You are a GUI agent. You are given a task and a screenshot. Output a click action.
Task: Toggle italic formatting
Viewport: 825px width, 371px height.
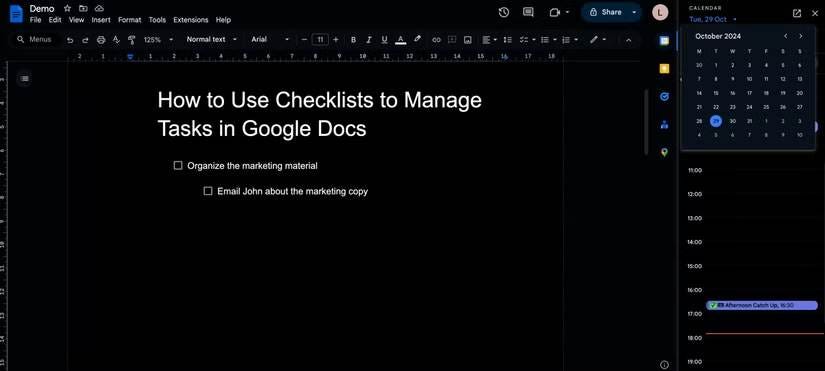(369, 39)
